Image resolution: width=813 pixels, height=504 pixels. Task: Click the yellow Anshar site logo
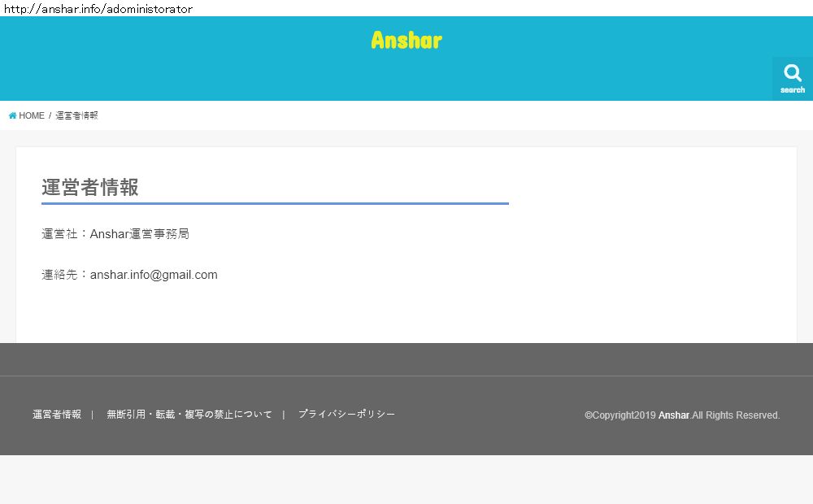(406, 40)
